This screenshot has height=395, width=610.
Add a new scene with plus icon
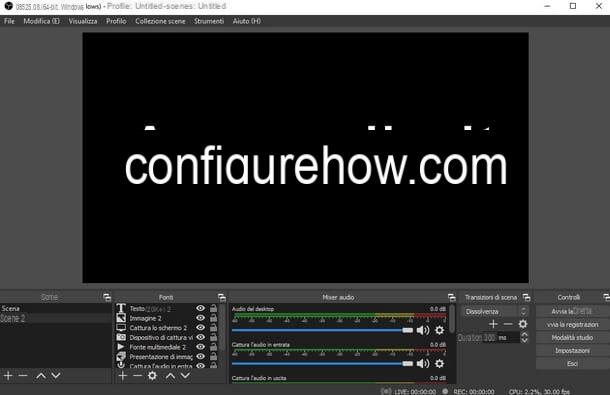click(8, 376)
